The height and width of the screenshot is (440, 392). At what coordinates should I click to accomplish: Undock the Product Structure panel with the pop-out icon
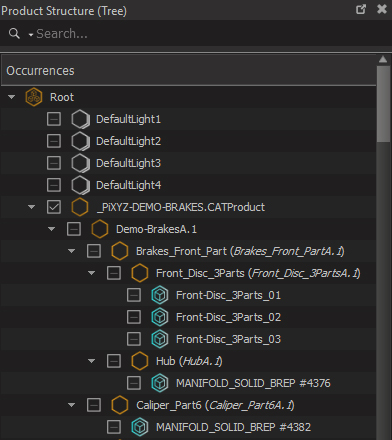point(361,9)
